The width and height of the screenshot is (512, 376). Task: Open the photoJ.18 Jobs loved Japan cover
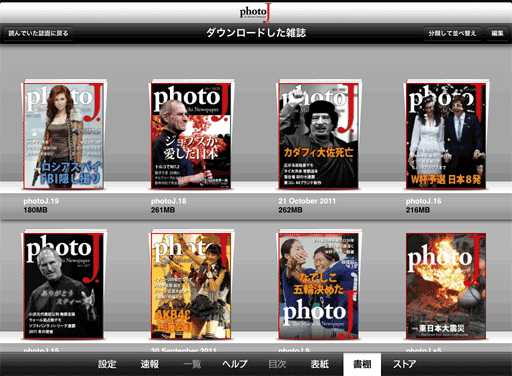191,135
